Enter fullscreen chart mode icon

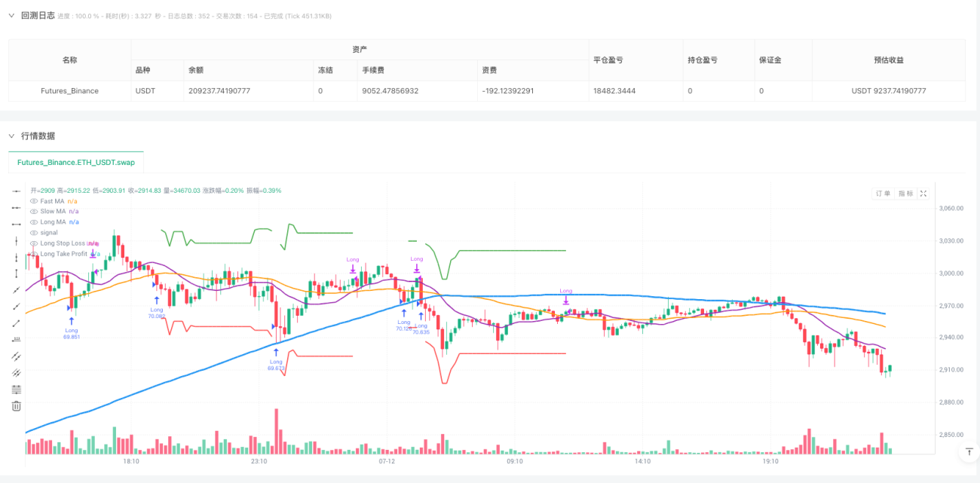923,194
